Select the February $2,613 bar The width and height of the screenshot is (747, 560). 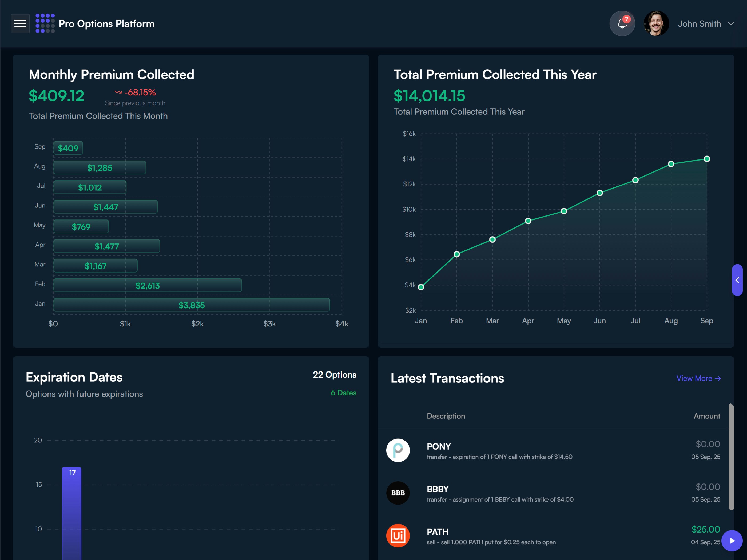[148, 285]
